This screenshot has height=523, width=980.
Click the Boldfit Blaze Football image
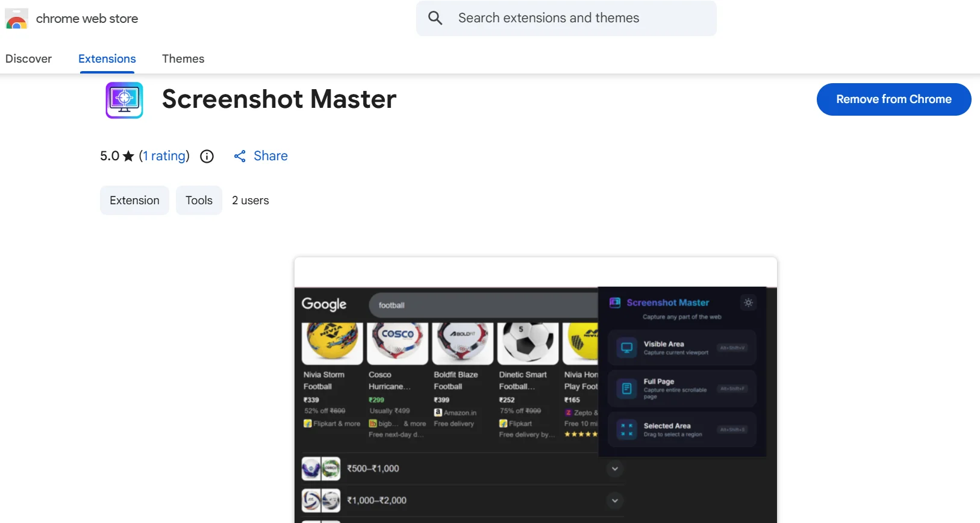(x=463, y=343)
